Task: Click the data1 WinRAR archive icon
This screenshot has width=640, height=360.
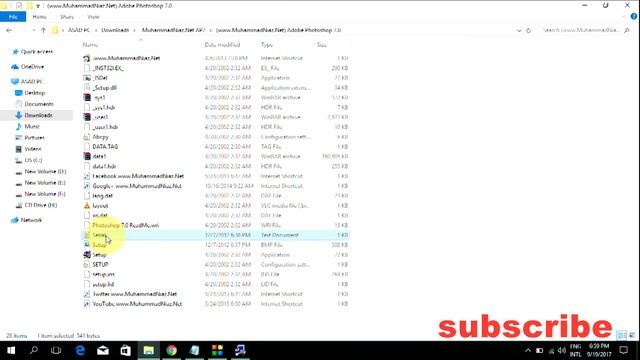Action: coord(87,156)
